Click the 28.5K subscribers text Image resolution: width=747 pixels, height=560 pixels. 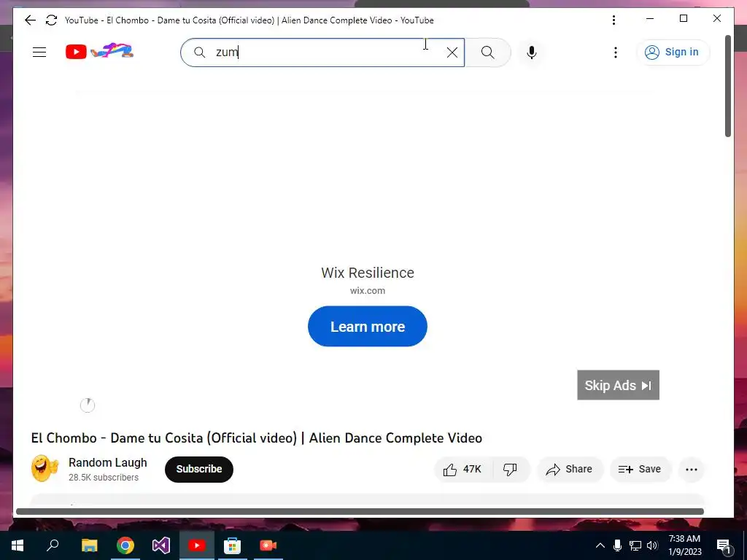104,478
